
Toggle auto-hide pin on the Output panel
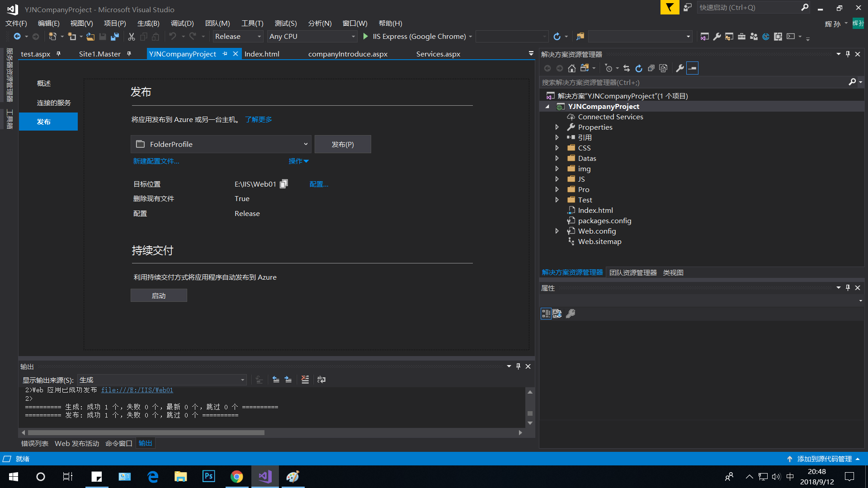click(x=518, y=366)
